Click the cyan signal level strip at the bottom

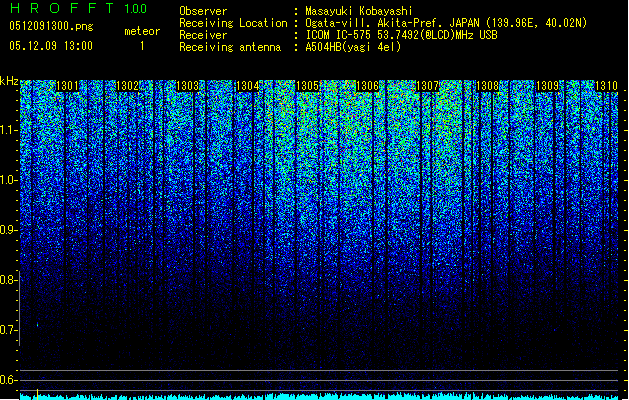pos(319,397)
